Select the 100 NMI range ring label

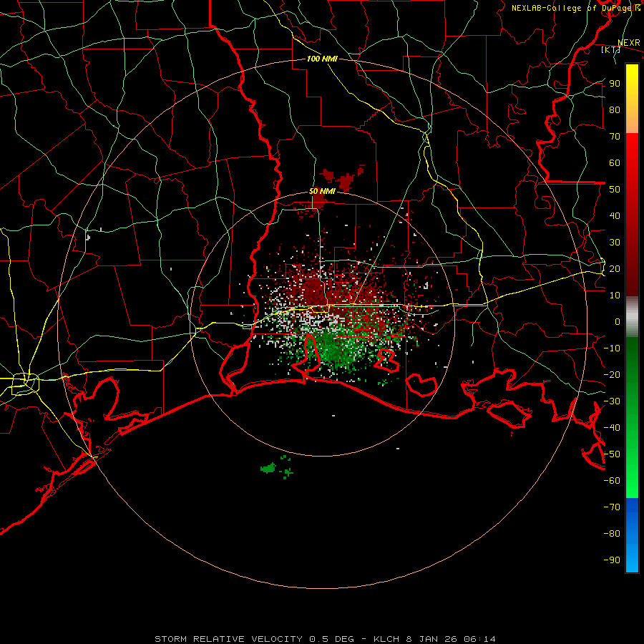(322, 59)
